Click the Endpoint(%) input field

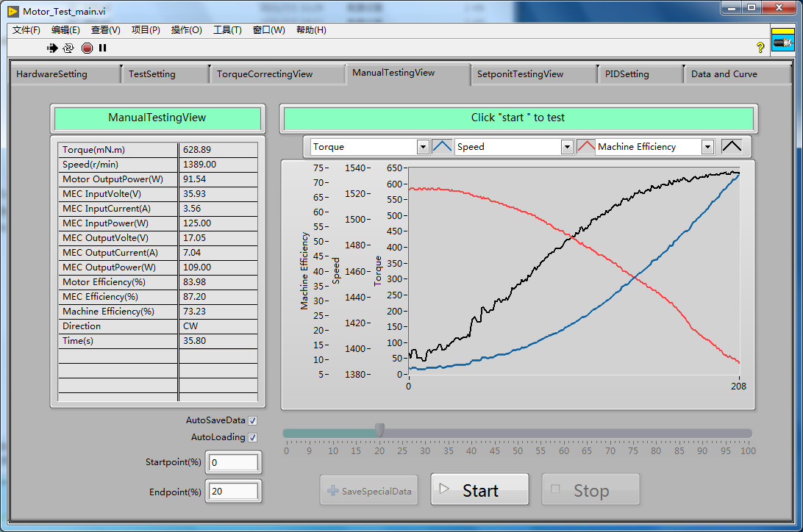234,492
